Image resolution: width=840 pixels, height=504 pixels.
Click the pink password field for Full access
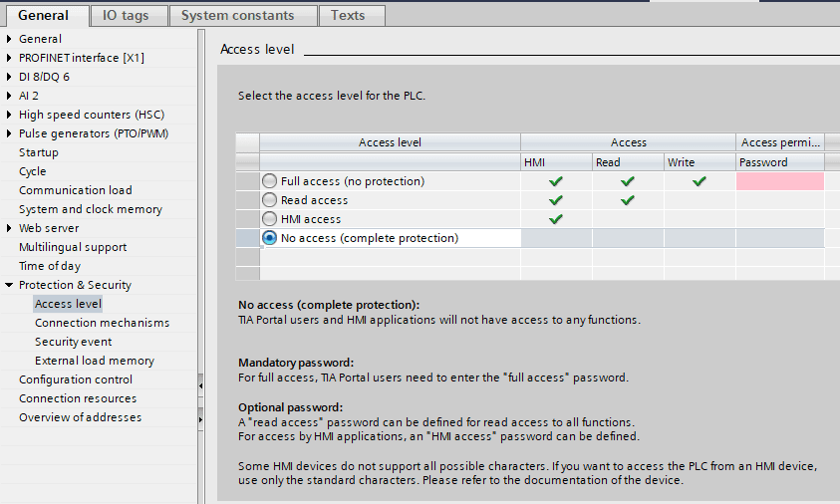(780, 181)
